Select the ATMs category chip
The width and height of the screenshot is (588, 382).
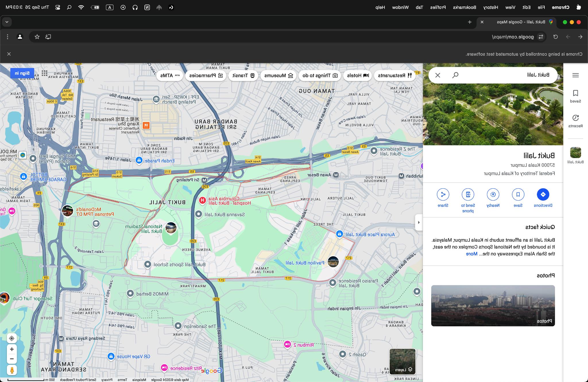click(170, 75)
